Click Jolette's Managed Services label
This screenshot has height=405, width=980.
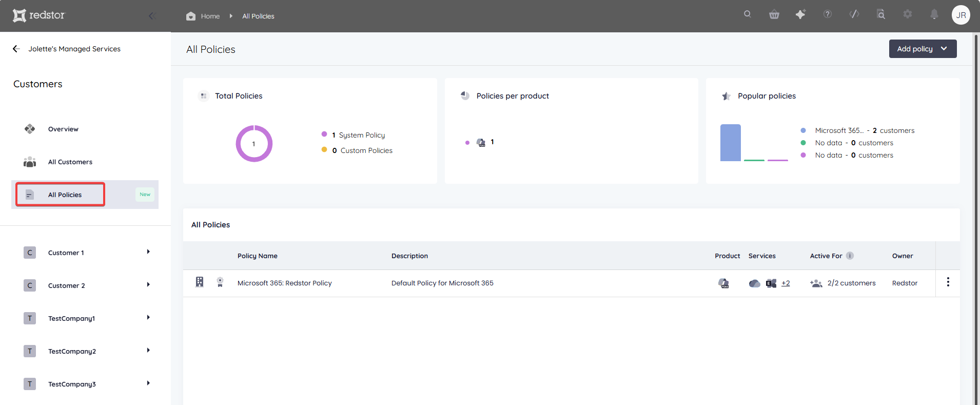pos(74,49)
